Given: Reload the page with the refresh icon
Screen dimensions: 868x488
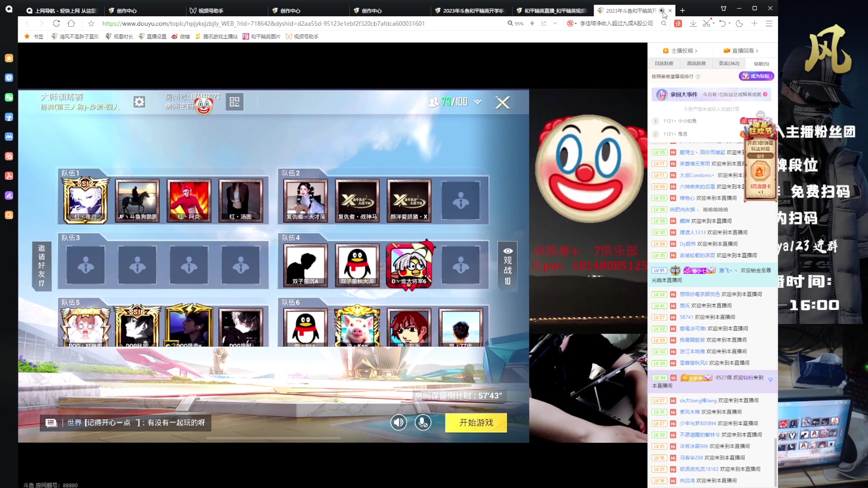Looking at the screenshot, I should [56, 23].
